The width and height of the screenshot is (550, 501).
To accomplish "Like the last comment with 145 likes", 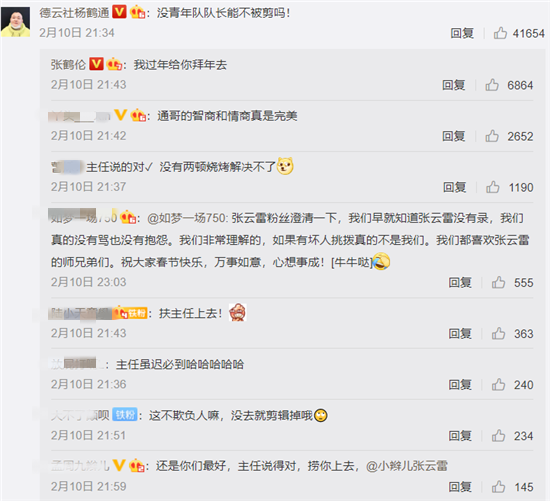I will [498, 487].
